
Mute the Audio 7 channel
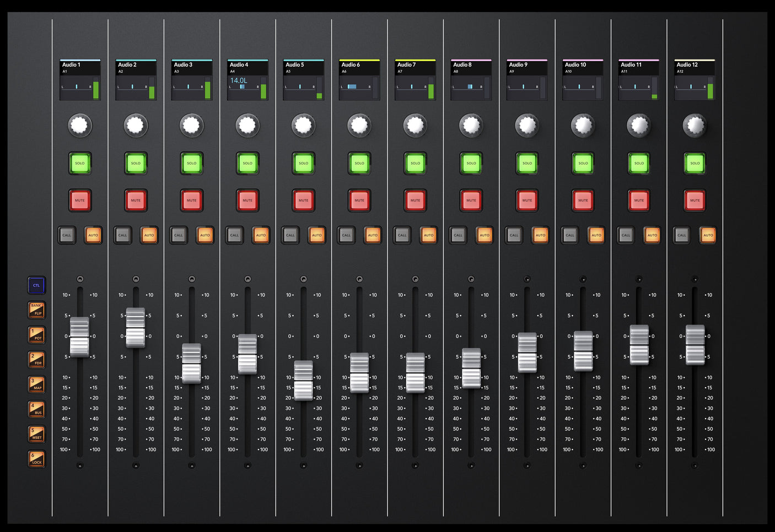click(415, 200)
